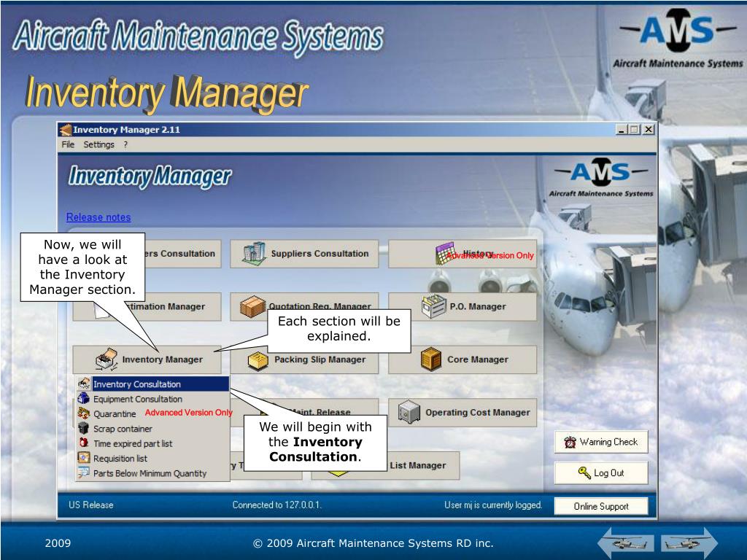Choose Quarantine in the dropdown menu
Screen dimensions: 747x560
152,414
